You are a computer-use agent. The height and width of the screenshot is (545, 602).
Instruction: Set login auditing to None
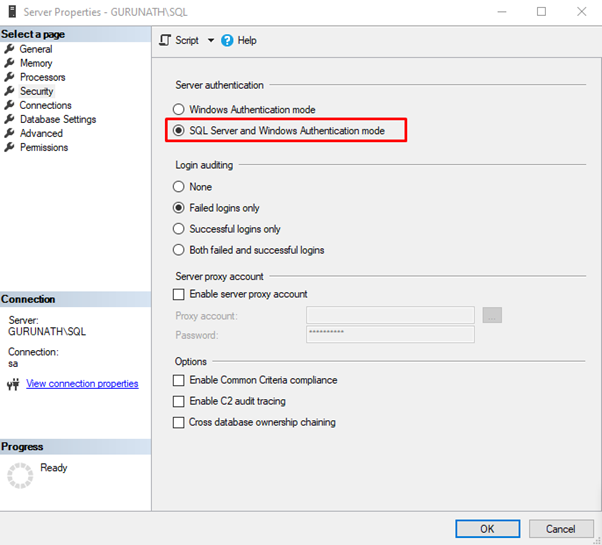[x=192, y=187]
